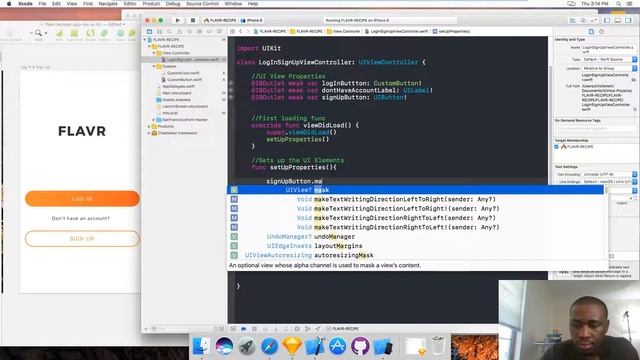Open the Location dropdown Relative to Group
This screenshot has height=360, width=640.
(x=609, y=68)
